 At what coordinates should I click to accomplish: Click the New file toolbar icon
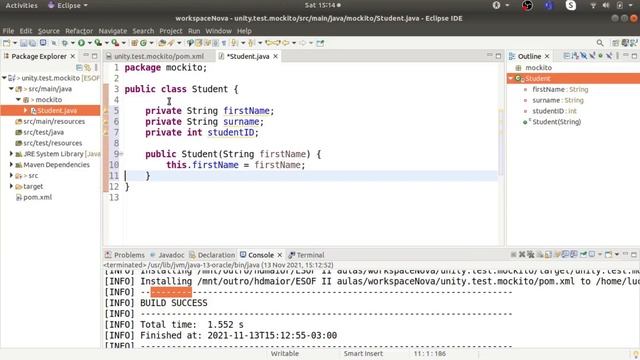pos(6,43)
